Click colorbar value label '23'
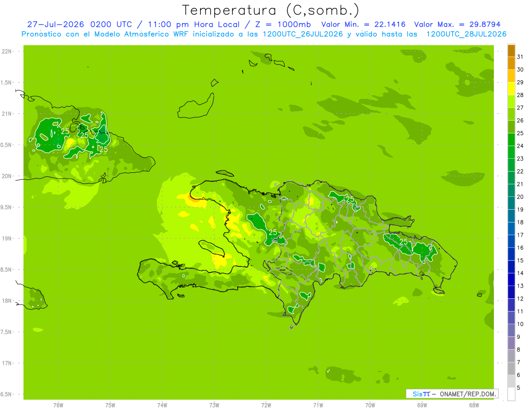This screenshot has height=411, width=532. pyautogui.click(x=520, y=159)
